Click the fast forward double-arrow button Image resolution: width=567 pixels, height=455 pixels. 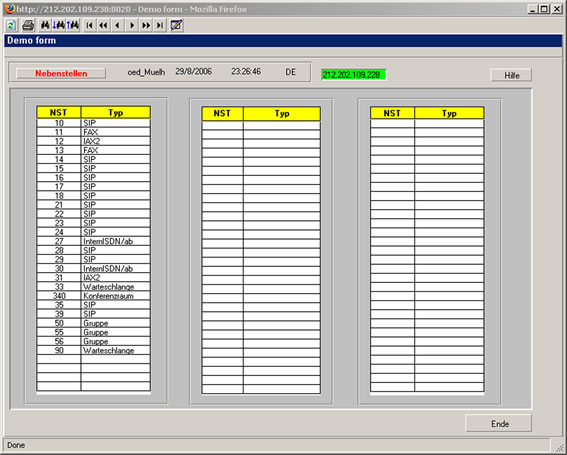pos(146,25)
